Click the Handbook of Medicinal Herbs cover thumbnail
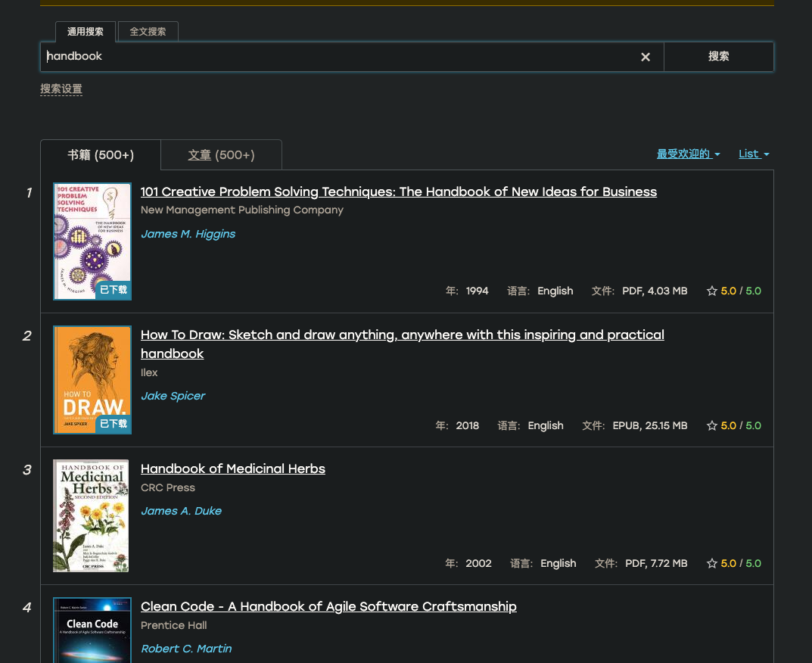This screenshot has width=812, height=663. tap(91, 515)
